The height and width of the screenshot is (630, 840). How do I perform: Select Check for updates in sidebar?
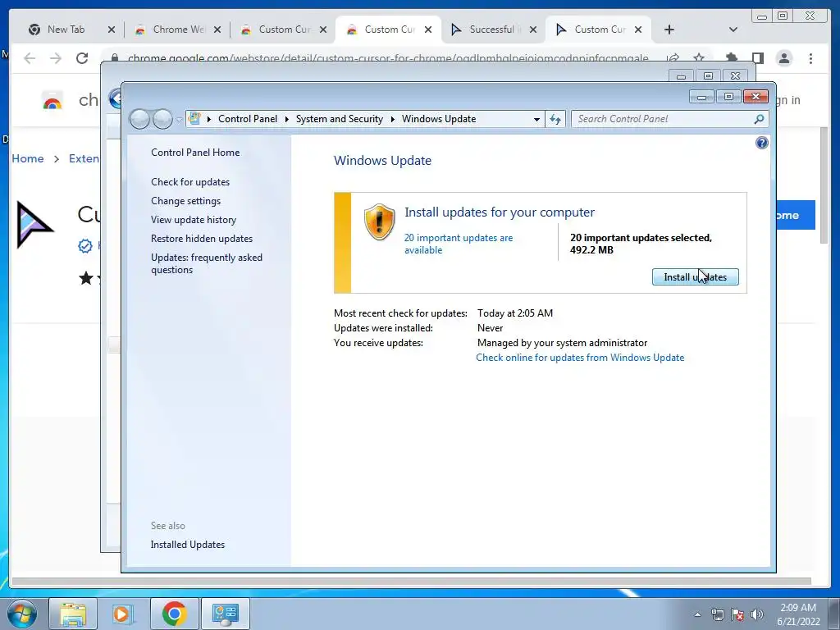click(190, 181)
